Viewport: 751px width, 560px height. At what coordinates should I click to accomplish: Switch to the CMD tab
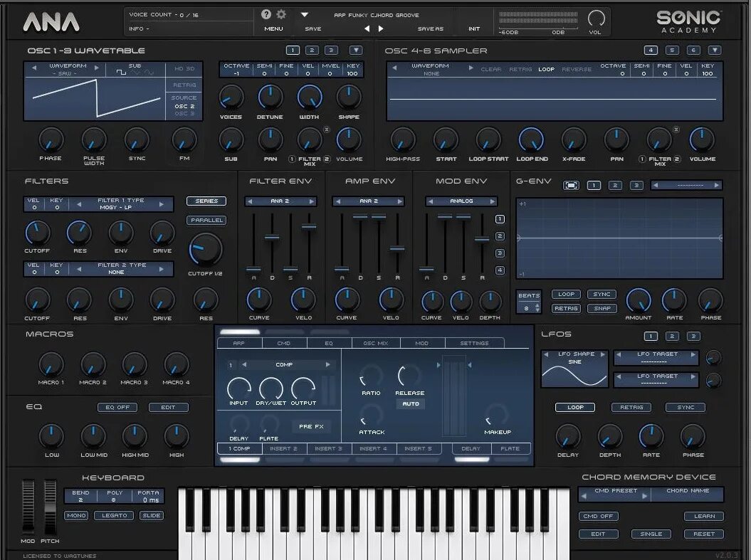(x=283, y=343)
